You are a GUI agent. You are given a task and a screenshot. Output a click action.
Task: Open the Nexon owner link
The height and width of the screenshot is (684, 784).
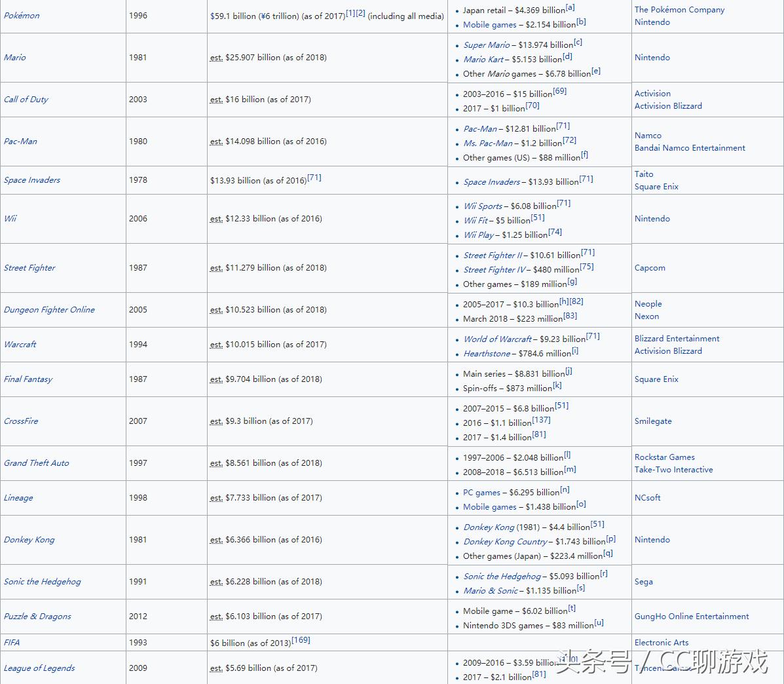click(x=646, y=316)
